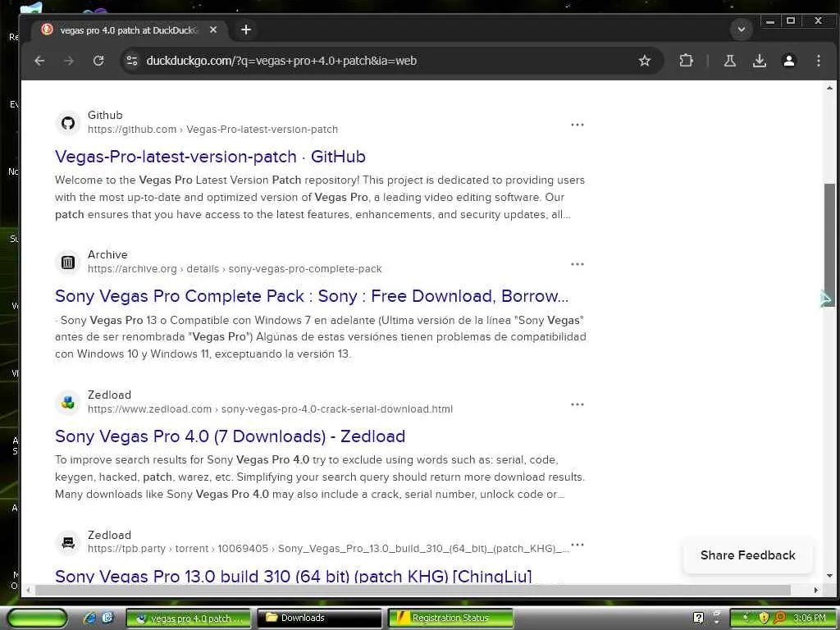Open more options for Zedload 4.0 result

(x=577, y=404)
